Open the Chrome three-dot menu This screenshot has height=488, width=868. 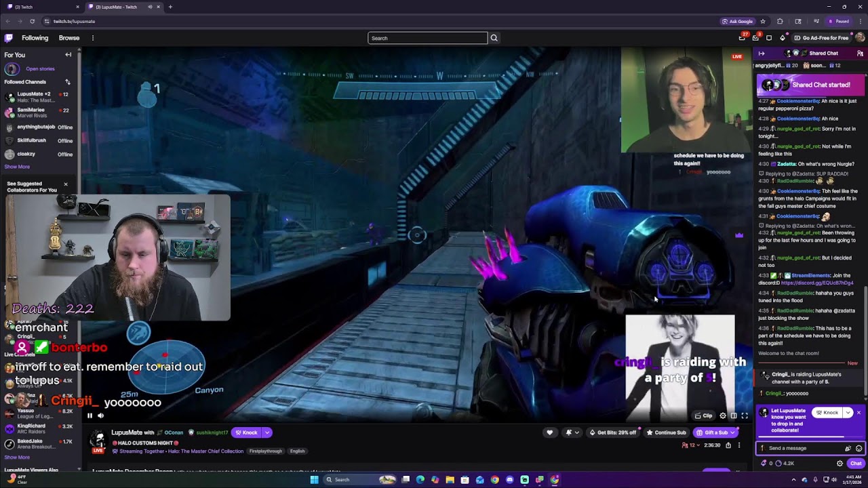coord(859,21)
